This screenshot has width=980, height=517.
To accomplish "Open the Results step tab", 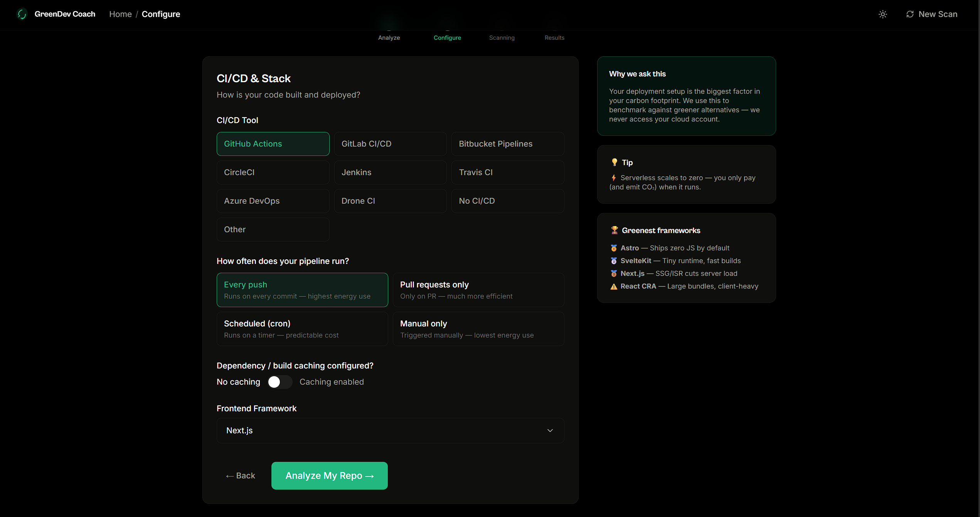I will pos(554,37).
